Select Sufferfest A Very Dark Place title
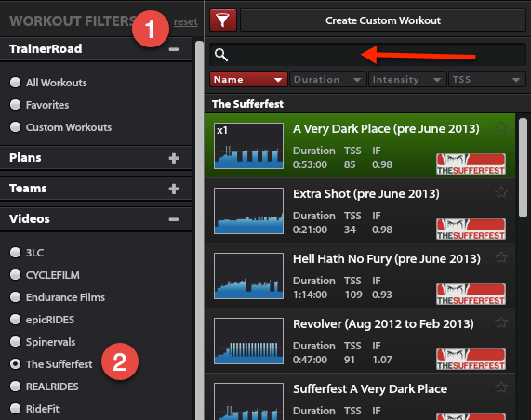Image resolution: width=531 pixels, height=420 pixels. tap(370, 388)
